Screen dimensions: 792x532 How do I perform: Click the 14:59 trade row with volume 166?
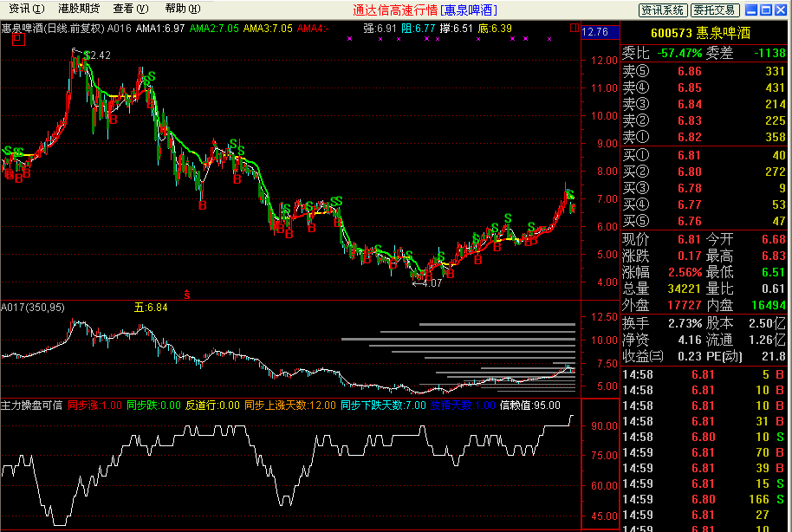[704, 499]
